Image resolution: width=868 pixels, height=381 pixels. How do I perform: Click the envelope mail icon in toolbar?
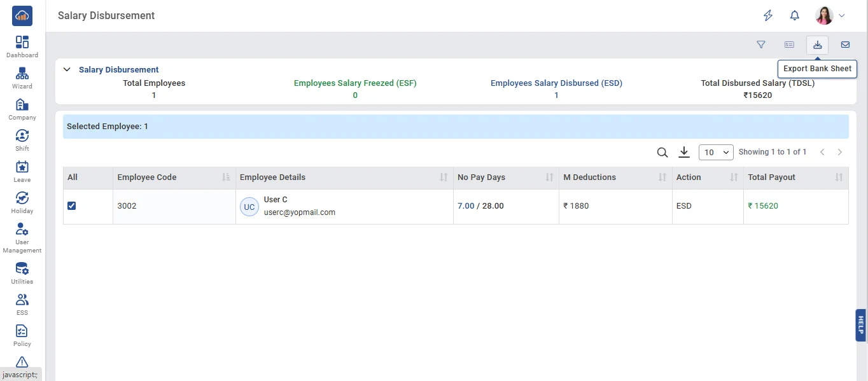tap(845, 45)
